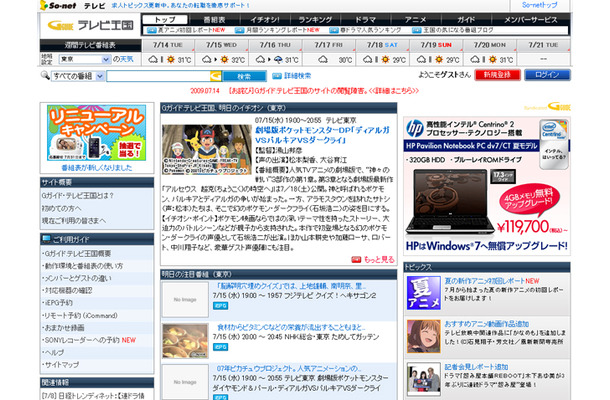Open the ガイド tab
Viewport: 610px width, 400px height.
point(466,19)
